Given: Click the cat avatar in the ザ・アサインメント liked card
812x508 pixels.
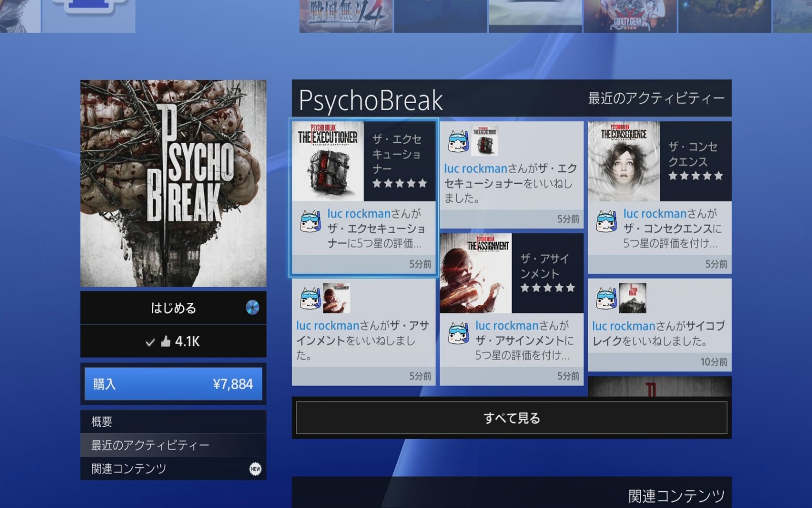Looking at the screenshot, I should (x=310, y=299).
